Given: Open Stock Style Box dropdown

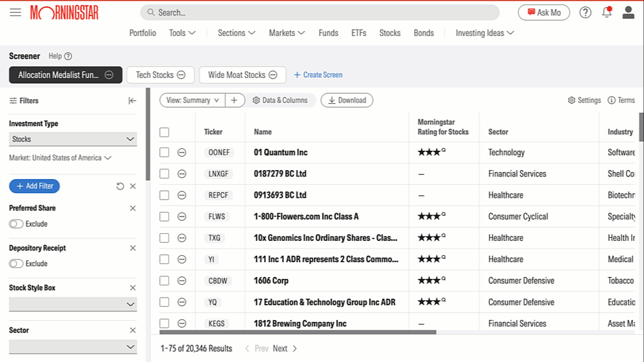Looking at the screenshot, I should [x=73, y=304].
